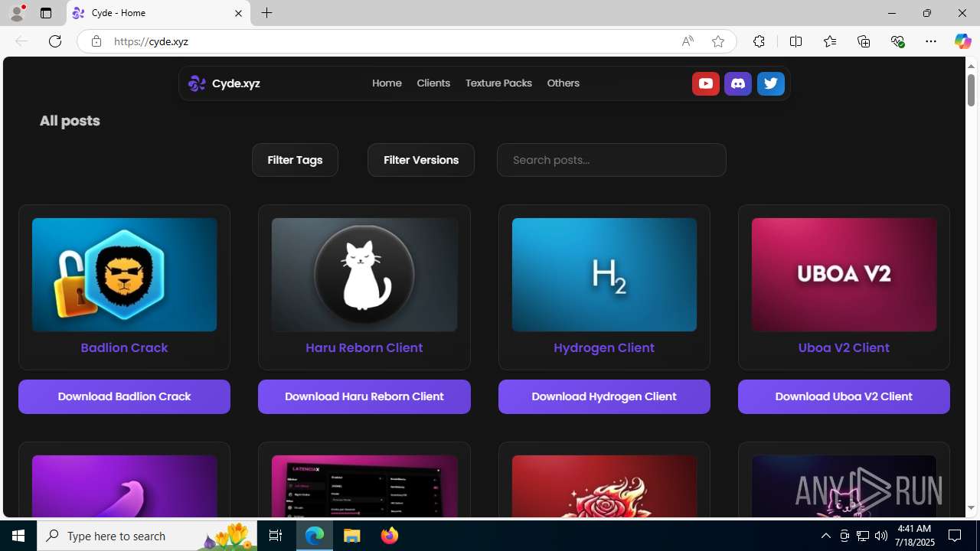Click the Badlion lion thumbnail
The height and width of the screenshot is (551, 980).
tap(124, 275)
